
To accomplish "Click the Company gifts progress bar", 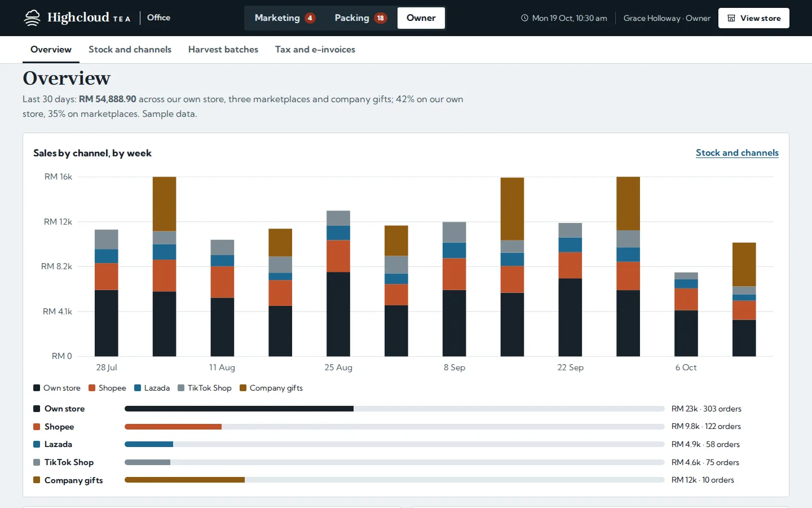I will click(x=395, y=480).
